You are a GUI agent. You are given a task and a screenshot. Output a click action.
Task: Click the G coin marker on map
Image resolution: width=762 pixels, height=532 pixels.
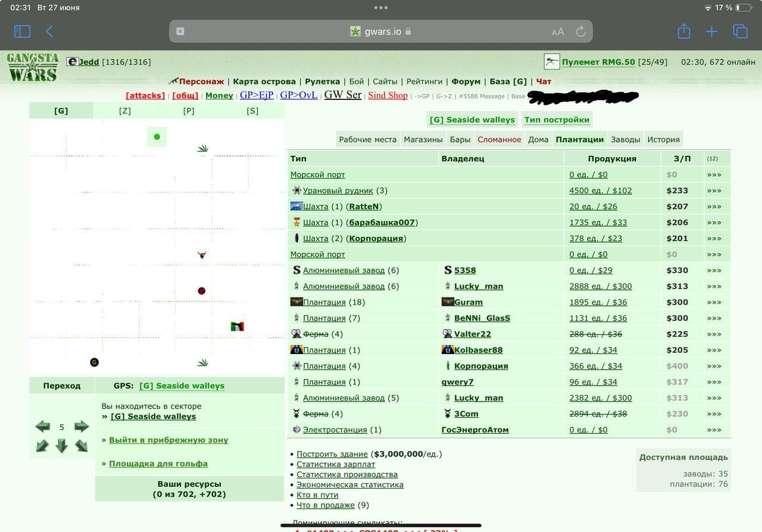click(x=94, y=362)
